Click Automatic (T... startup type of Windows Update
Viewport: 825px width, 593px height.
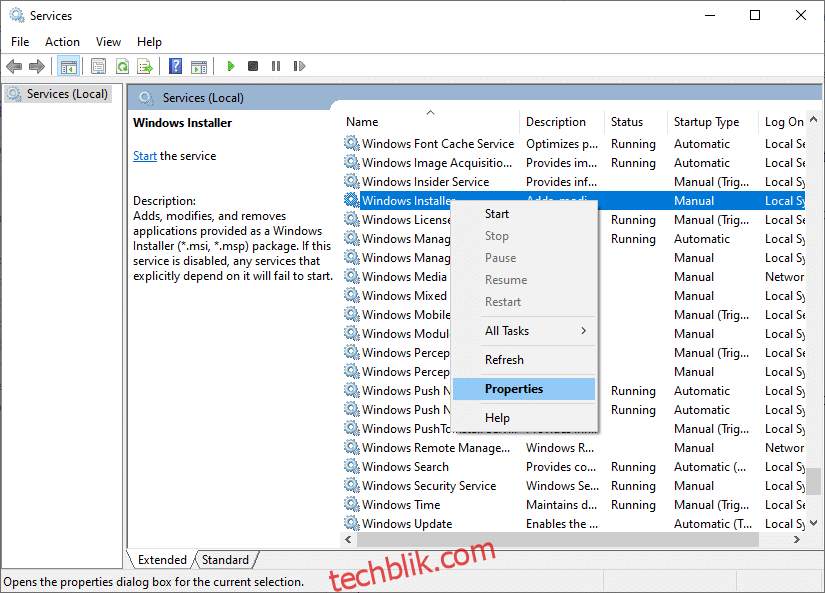pos(713,524)
